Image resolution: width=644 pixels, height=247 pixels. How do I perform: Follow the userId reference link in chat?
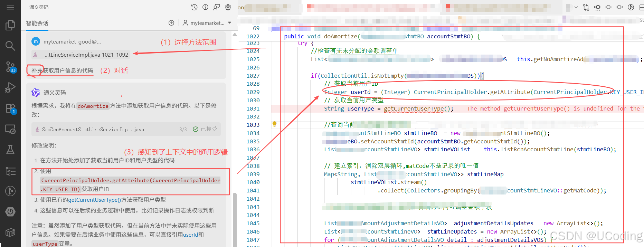click(190, 235)
